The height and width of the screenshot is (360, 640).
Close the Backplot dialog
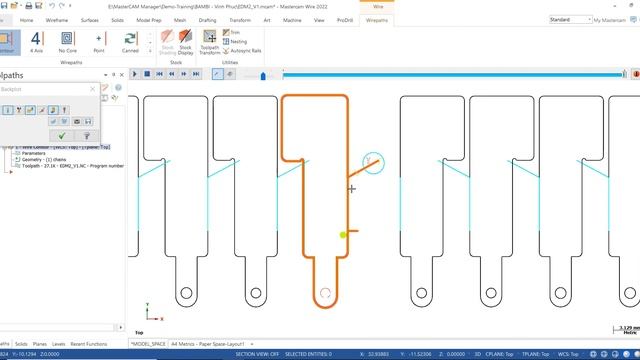tap(93, 89)
